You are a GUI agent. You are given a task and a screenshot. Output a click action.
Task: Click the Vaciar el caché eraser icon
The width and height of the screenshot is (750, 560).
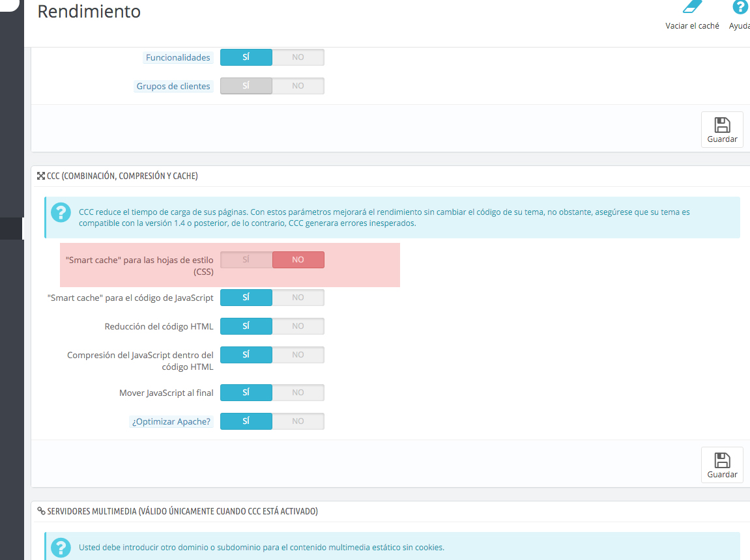pos(693,8)
